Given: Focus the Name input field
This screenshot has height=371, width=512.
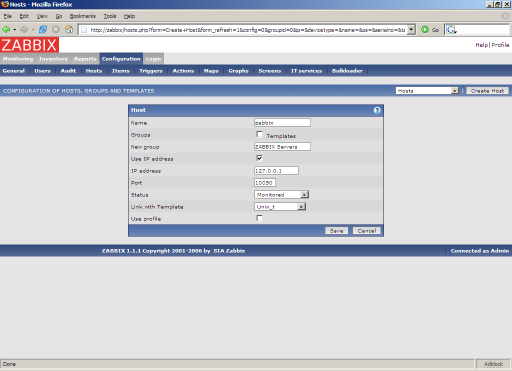Looking at the screenshot, I should 282,123.
